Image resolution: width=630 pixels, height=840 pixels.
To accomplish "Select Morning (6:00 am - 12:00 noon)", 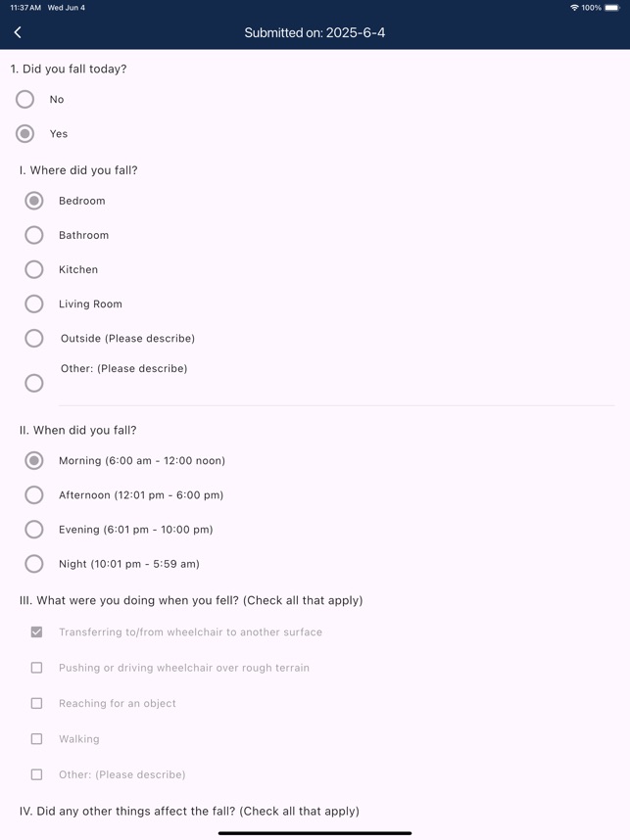I will [34, 460].
